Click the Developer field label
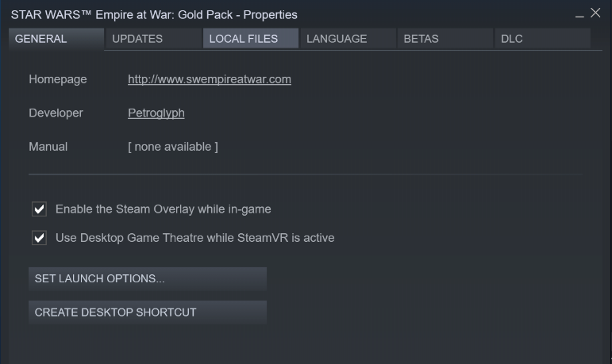The image size is (612, 364). [x=56, y=113]
